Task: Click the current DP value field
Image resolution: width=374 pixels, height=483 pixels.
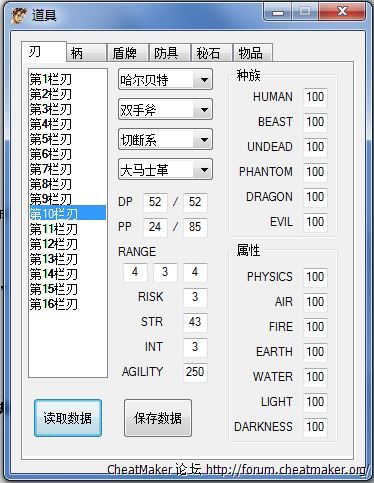Action: [155, 202]
